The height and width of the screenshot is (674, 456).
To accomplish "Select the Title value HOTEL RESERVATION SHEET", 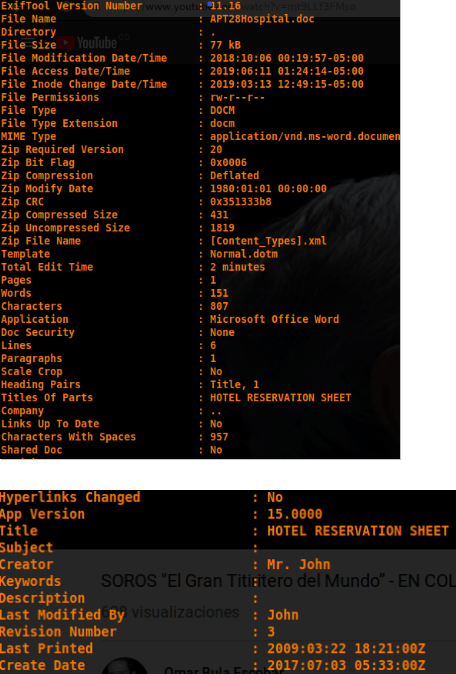I will pos(358,531).
